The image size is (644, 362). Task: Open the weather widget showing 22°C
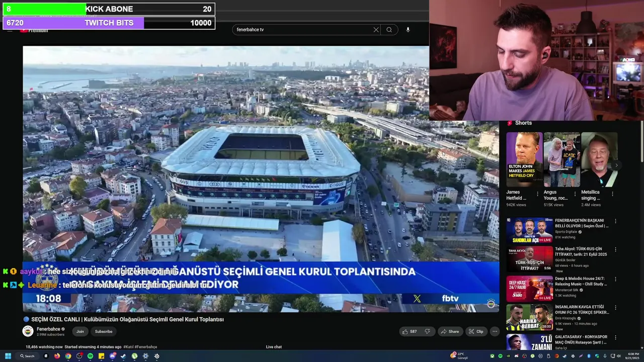point(460,356)
